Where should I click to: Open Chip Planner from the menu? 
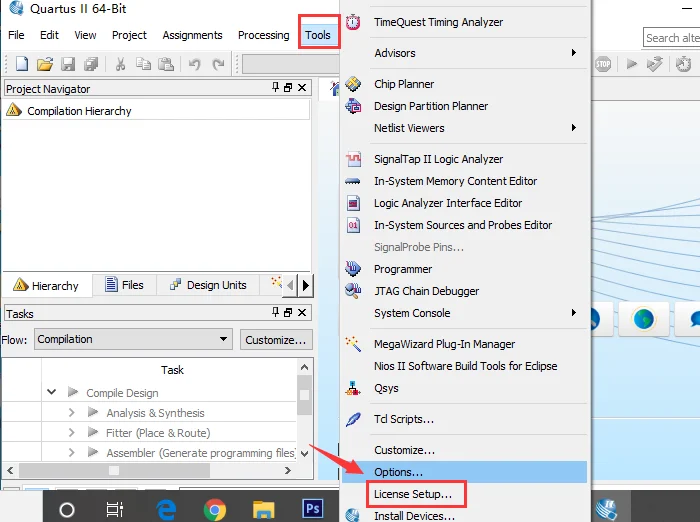(x=465, y=84)
